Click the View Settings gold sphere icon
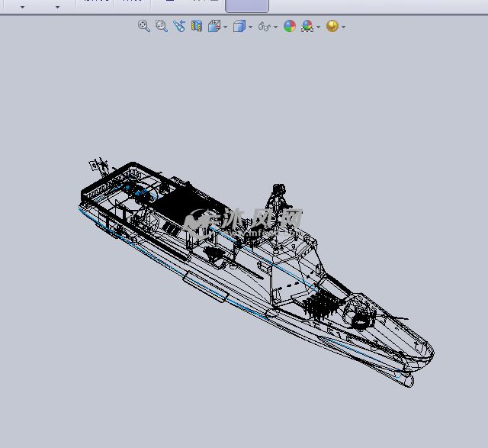This screenshot has height=448, width=488. click(x=332, y=26)
